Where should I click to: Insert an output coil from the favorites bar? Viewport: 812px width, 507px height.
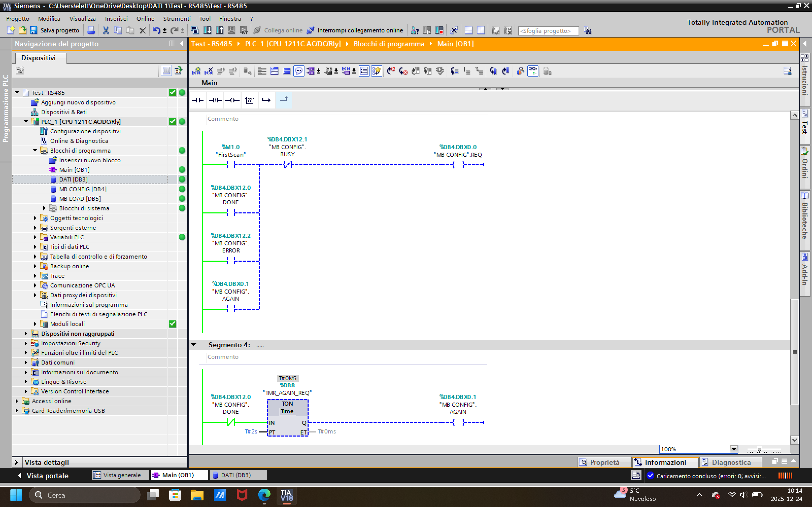[232, 100]
